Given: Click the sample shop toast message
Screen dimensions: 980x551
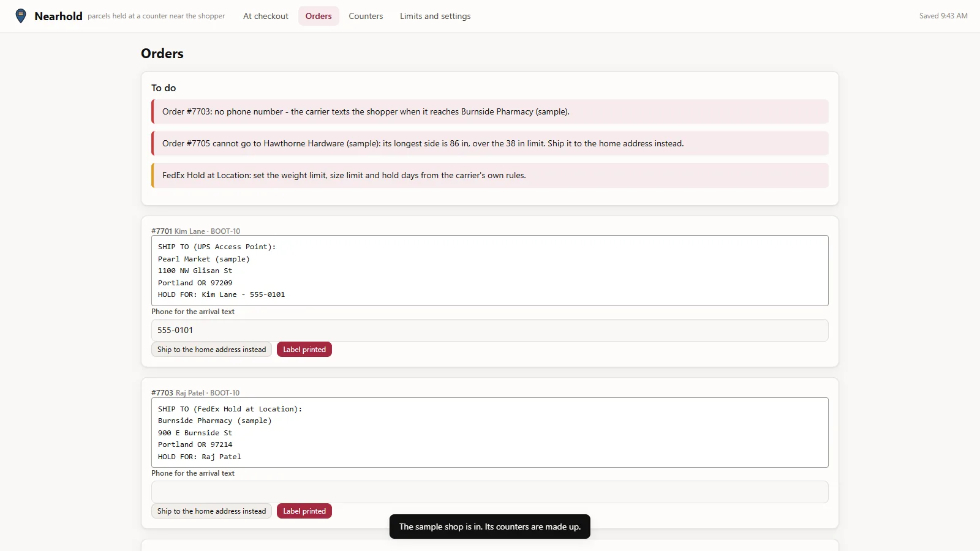Looking at the screenshot, I should pos(490,527).
